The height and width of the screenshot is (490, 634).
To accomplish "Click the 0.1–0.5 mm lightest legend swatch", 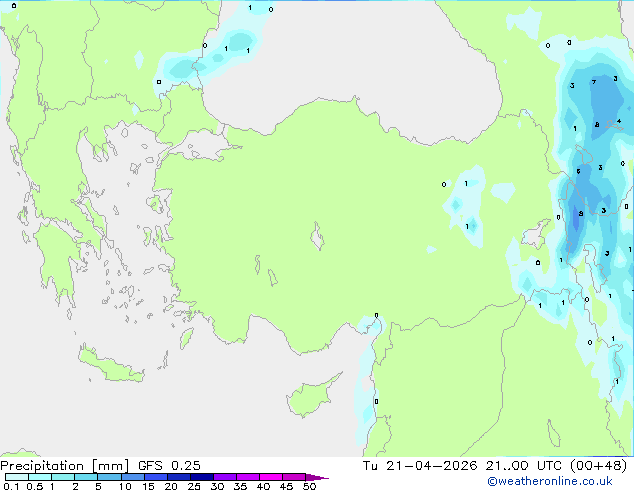I will point(17,477).
